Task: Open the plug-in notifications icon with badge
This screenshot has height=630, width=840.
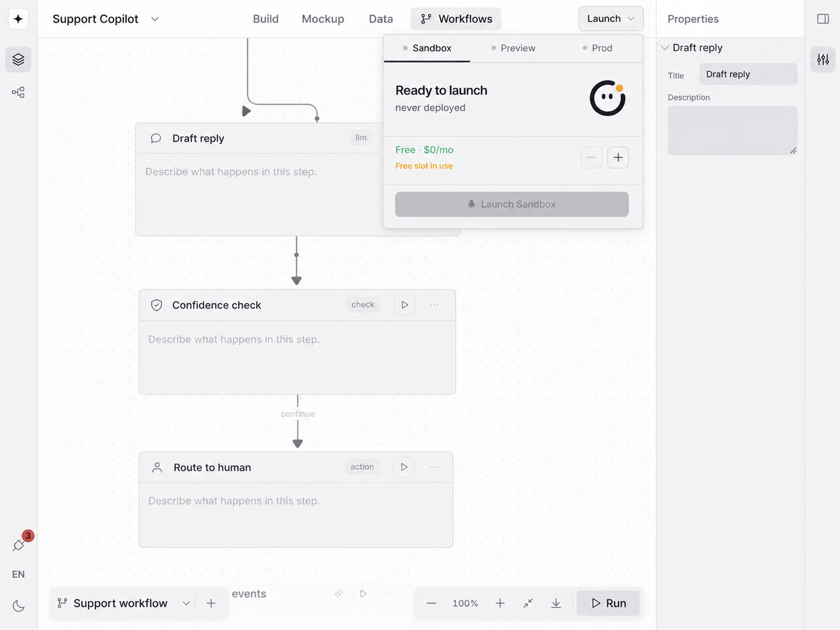Action: (19, 545)
